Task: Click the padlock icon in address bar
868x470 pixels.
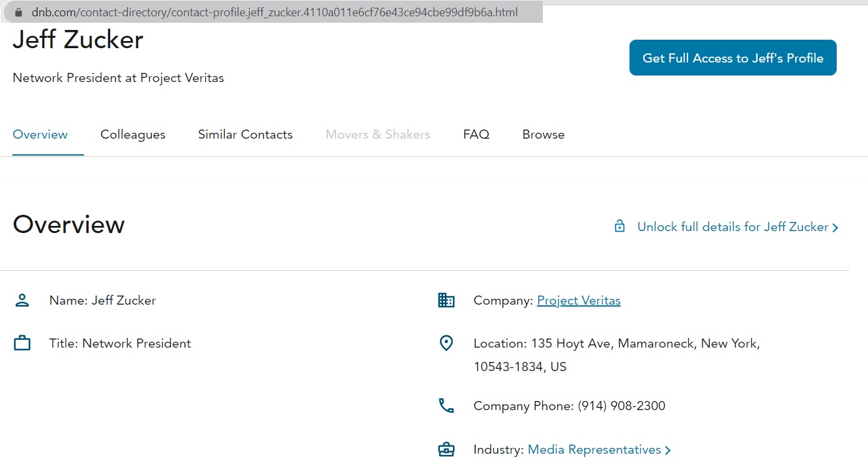Action: click(18, 12)
